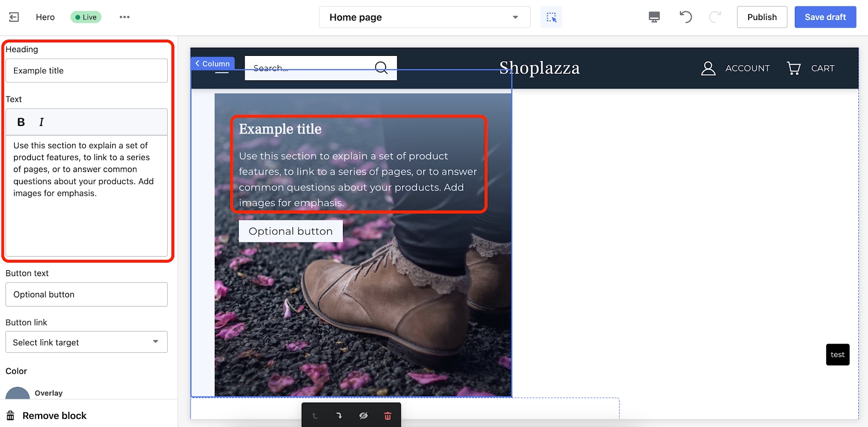Expand the Select link target dropdown
Image resolution: width=868 pixels, height=427 pixels.
[x=87, y=342]
